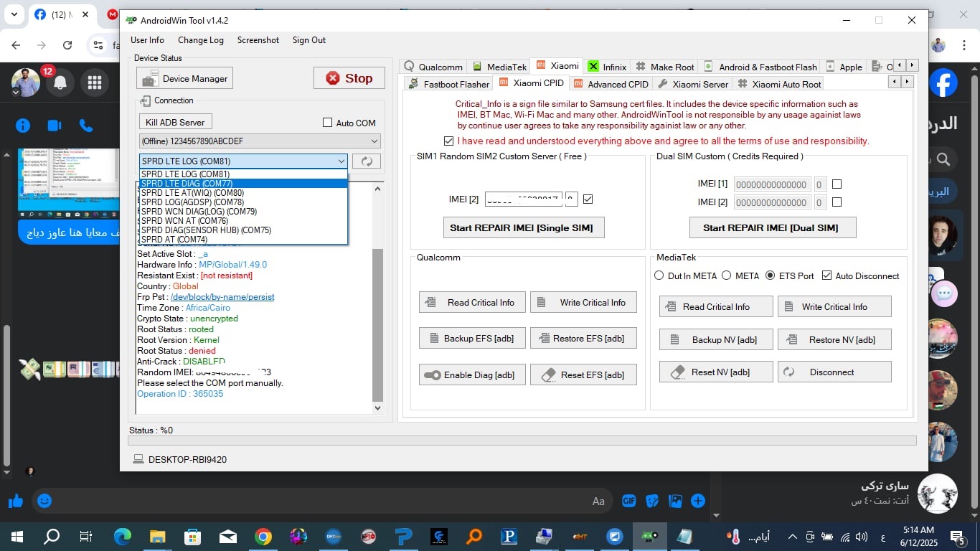The width and height of the screenshot is (980, 551).
Task: Select the ETS Port radio button
Action: (x=771, y=275)
